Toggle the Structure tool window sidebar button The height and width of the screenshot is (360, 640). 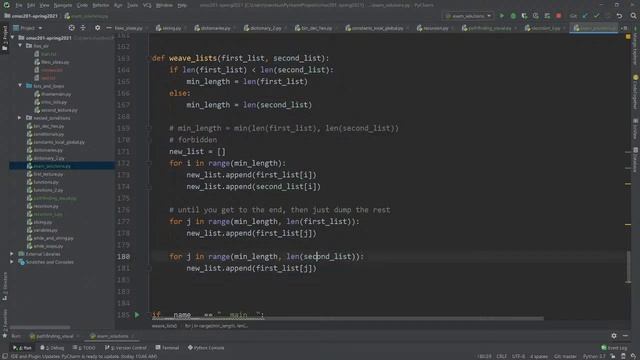pyautogui.click(x=4, y=286)
